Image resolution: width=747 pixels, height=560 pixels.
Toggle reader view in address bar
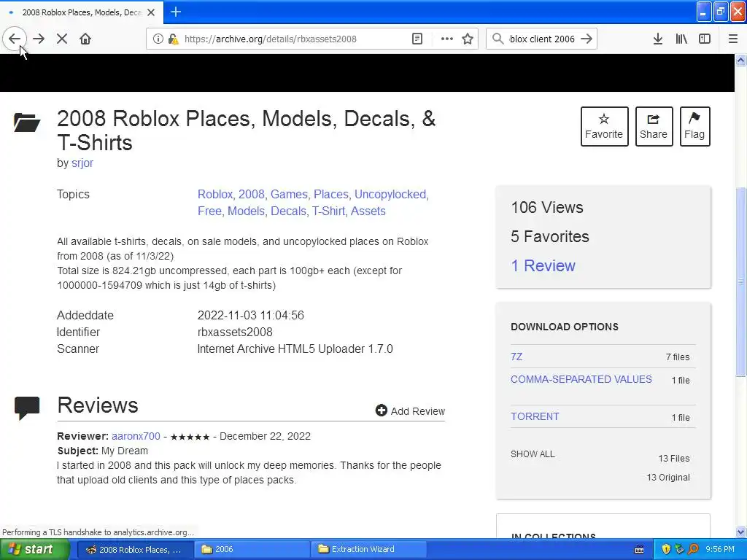[x=417, y=39]
